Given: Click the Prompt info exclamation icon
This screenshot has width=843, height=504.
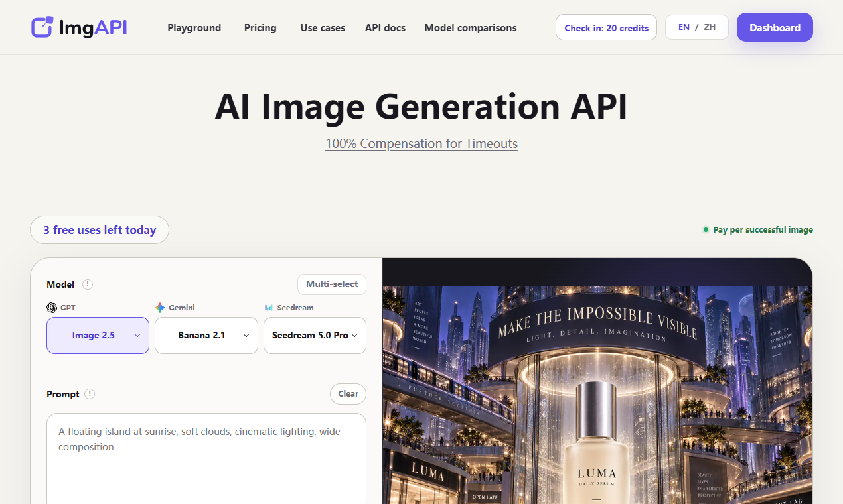Looking at the screenshot, I should point(90,394).
